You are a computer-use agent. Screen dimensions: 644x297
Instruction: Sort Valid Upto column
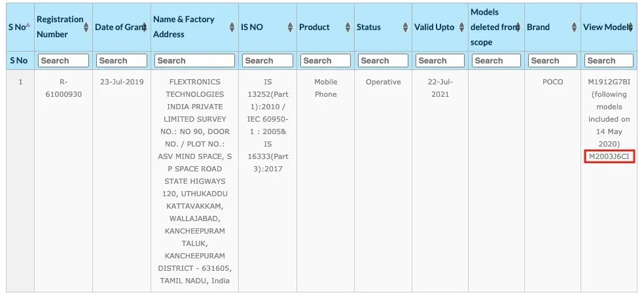(463, 27)
